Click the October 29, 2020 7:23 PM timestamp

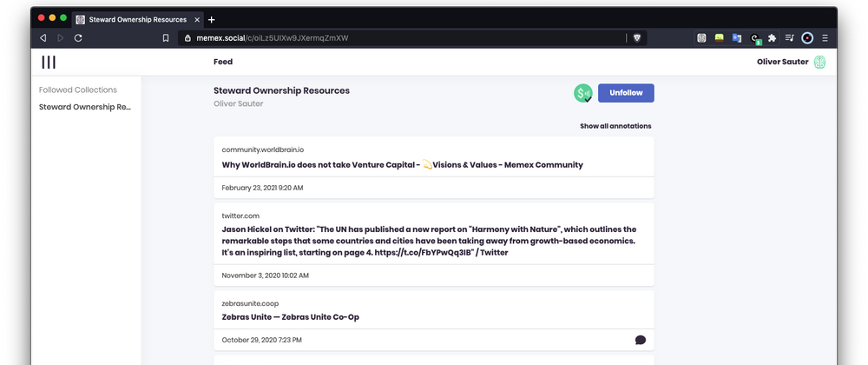(262, 340)
